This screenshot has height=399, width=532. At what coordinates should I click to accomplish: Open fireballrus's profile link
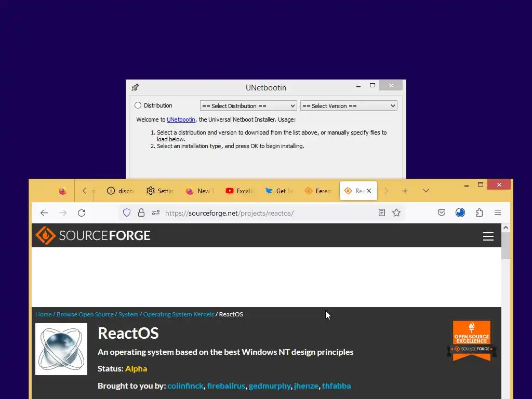coord(226,386)
